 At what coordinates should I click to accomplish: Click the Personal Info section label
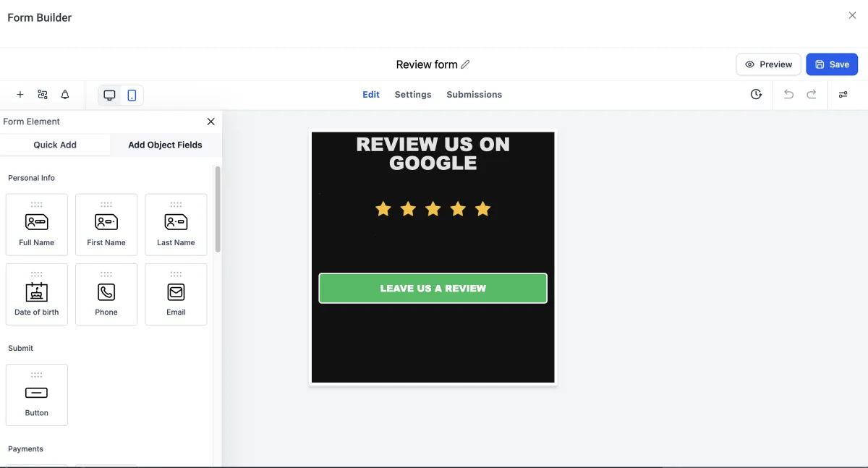click(31, 178)
